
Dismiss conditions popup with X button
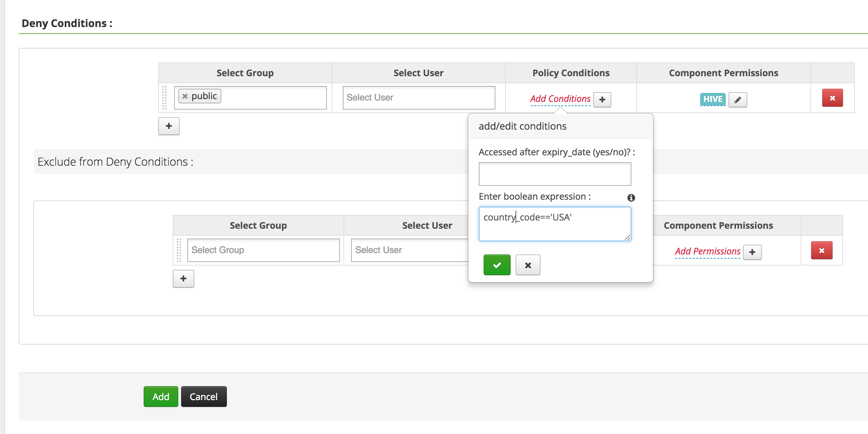pyautogui.click(x=527, y=265)
